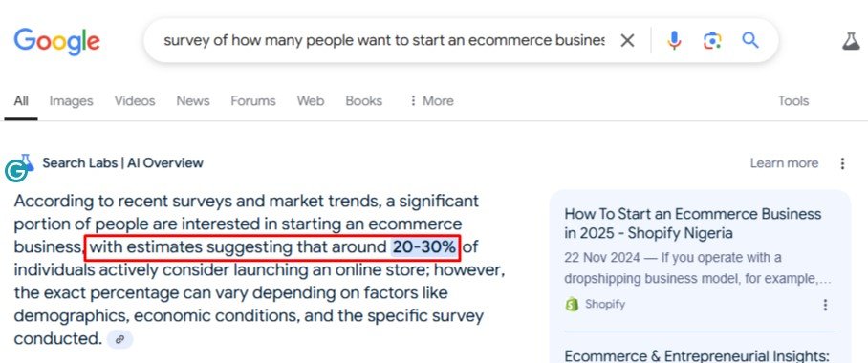868x363 pixels.
Task: Click the Learn more link
Action: click(784, 163)
